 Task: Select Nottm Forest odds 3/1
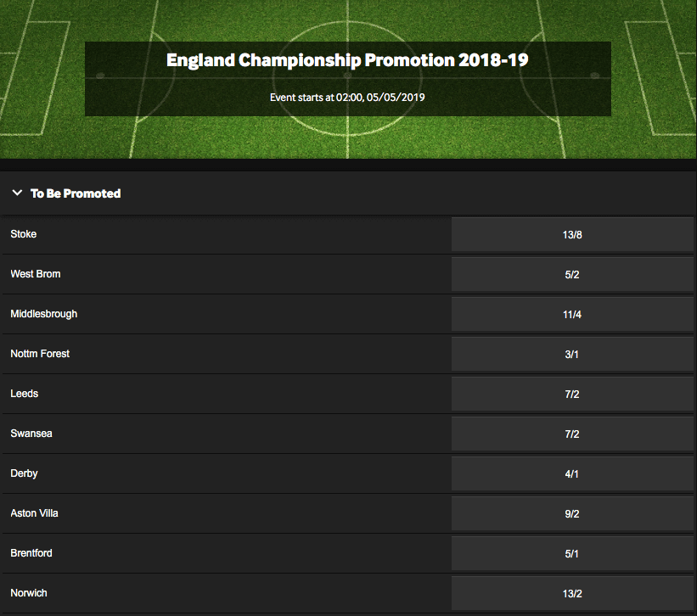572,355
